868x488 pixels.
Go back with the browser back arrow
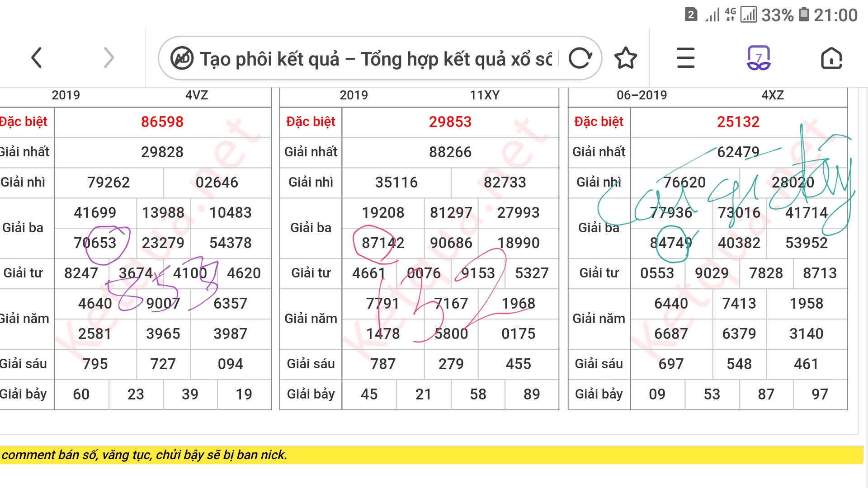pyautogui.click(x=37, y=58)
